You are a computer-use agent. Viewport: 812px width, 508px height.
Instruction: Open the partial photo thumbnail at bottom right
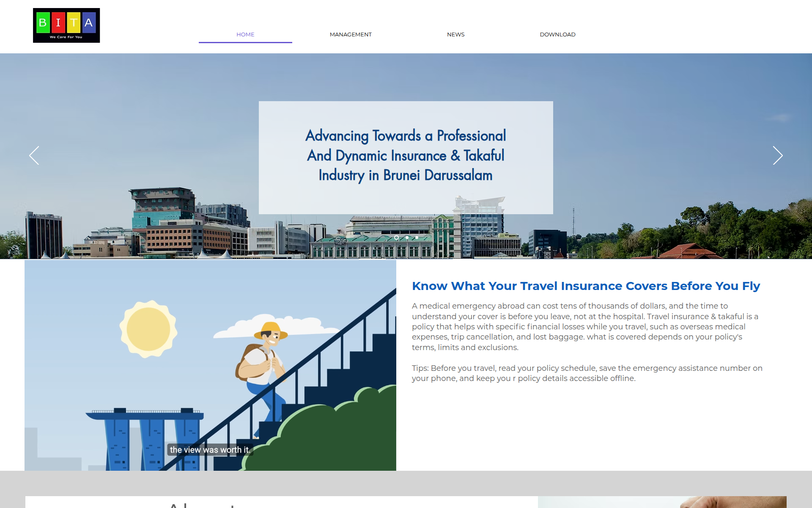pos(662,502)
